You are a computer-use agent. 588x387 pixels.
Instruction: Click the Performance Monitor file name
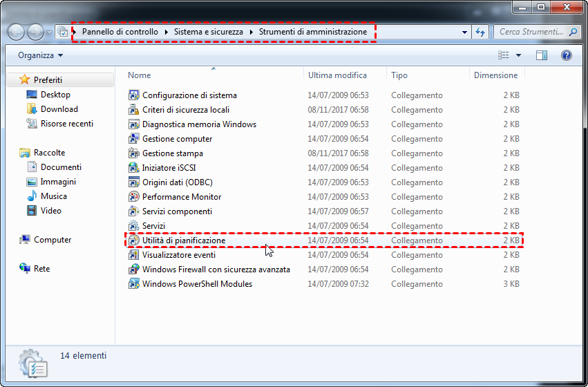(182, 197)
